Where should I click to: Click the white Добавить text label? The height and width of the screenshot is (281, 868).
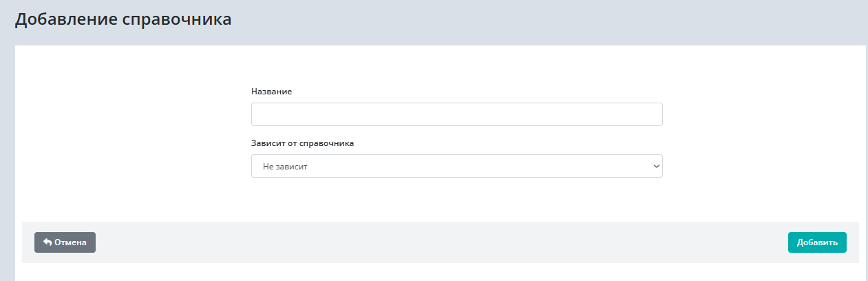point(817,242)
